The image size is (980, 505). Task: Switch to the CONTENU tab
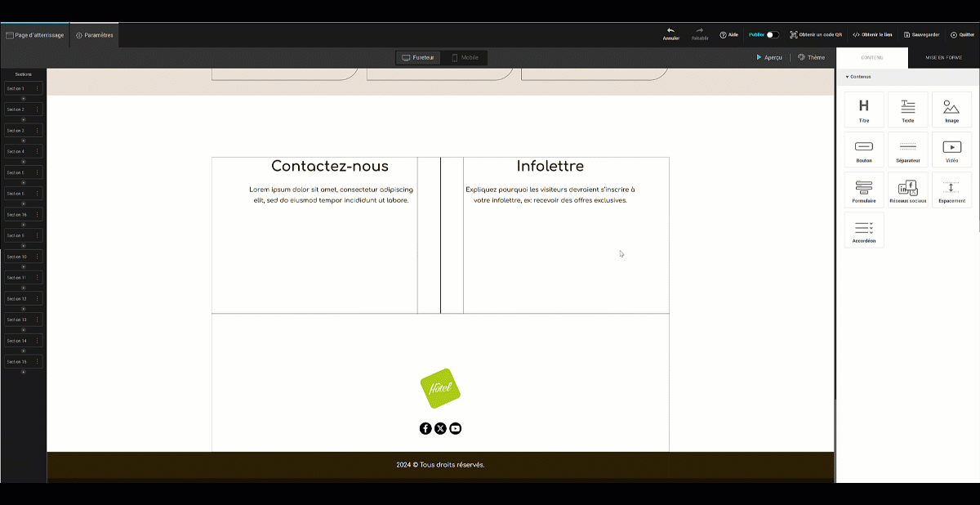[x=871, y=57]
